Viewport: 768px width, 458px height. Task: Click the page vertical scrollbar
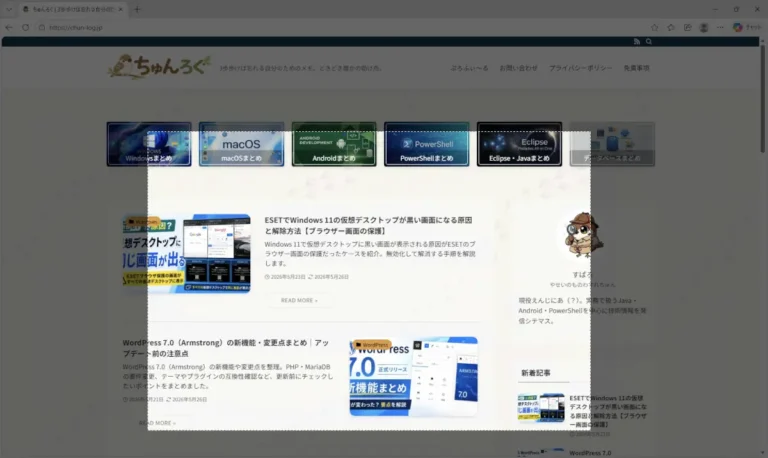click(762, 100)
